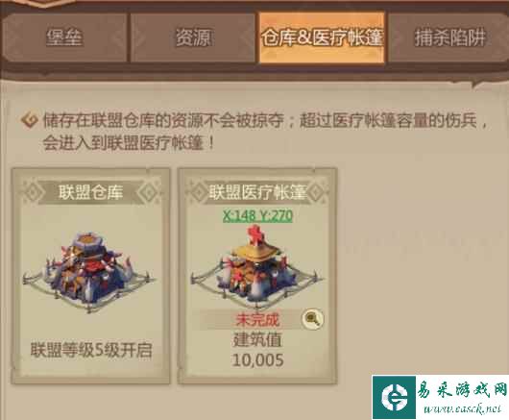The height and width of the screenshot is (420, 509).
Task: Click the right diamond ornament on 联盟医疗帐篷 header
Action: 316,192
